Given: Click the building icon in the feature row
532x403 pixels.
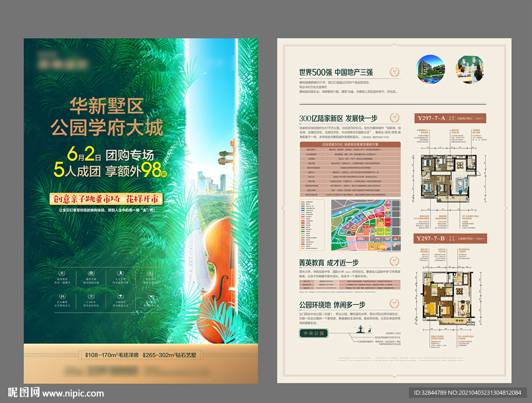Looking at the screenshot, I should (150, 274).
